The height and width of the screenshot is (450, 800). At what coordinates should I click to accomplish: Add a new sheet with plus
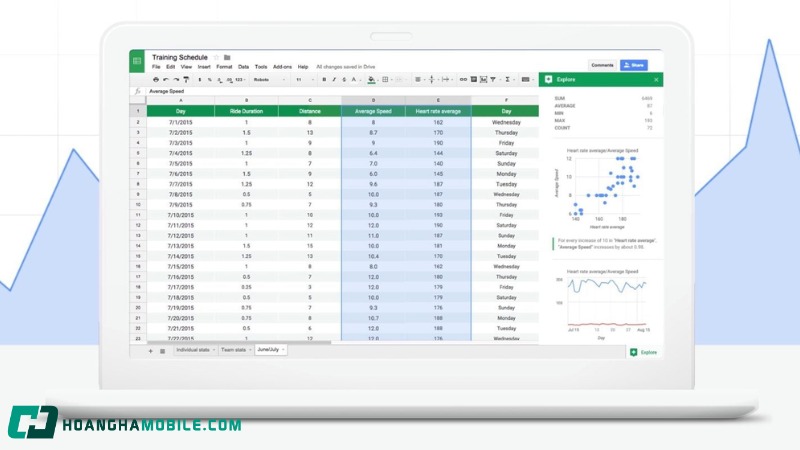tap(151, 351)
